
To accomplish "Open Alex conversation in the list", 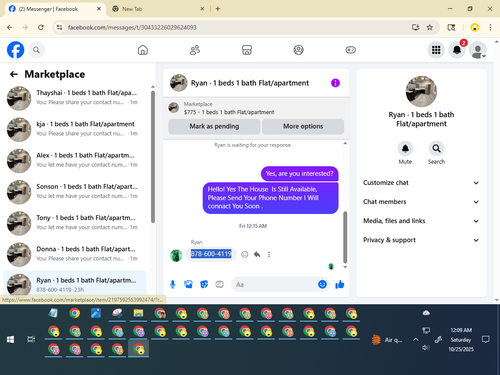I will coord(75,160).
